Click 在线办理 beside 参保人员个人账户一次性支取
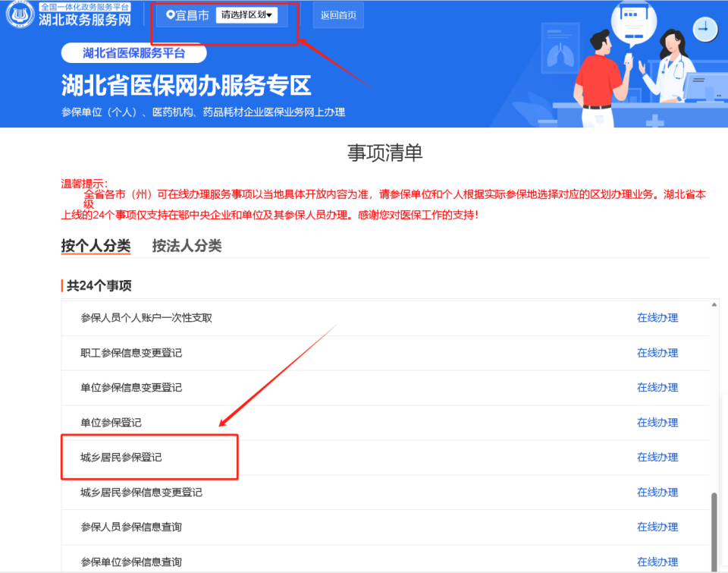 [657, 317]
